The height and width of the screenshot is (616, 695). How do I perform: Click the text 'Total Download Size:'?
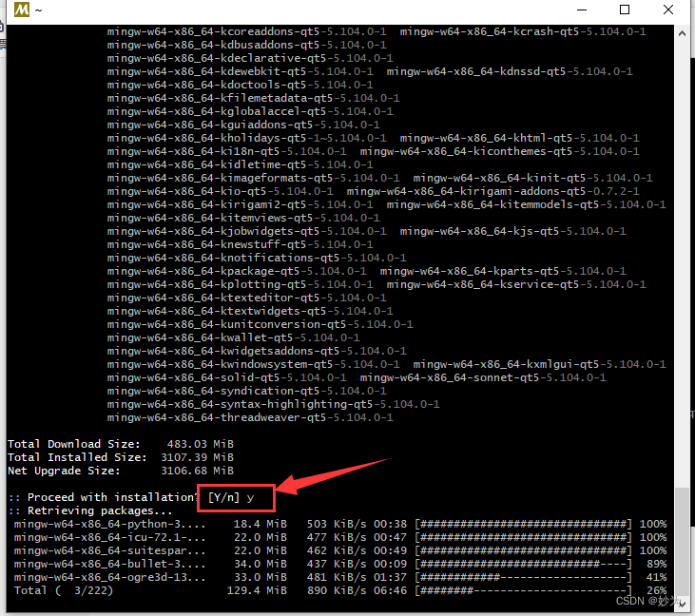tap(74, 444)
